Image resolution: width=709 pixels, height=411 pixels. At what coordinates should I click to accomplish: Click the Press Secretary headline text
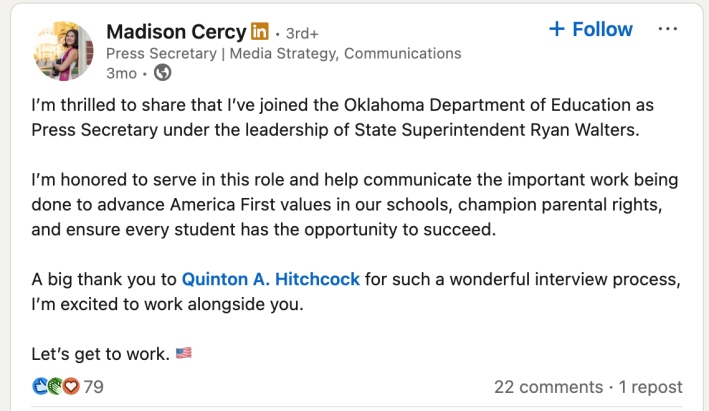click(283, 53)
